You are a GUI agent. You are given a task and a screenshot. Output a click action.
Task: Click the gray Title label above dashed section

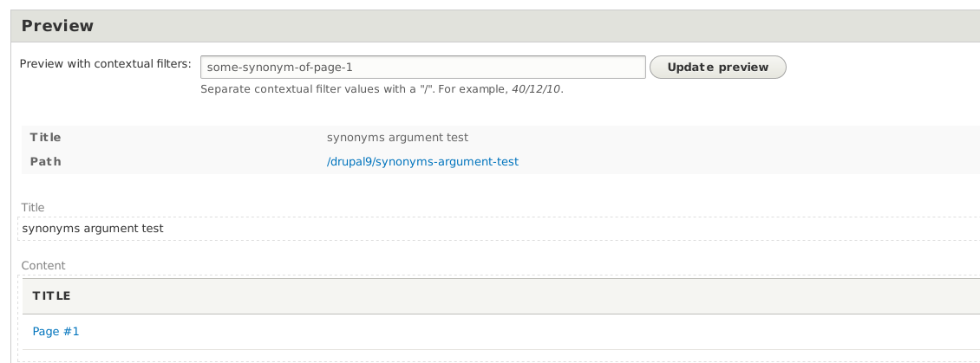[33, 207]
